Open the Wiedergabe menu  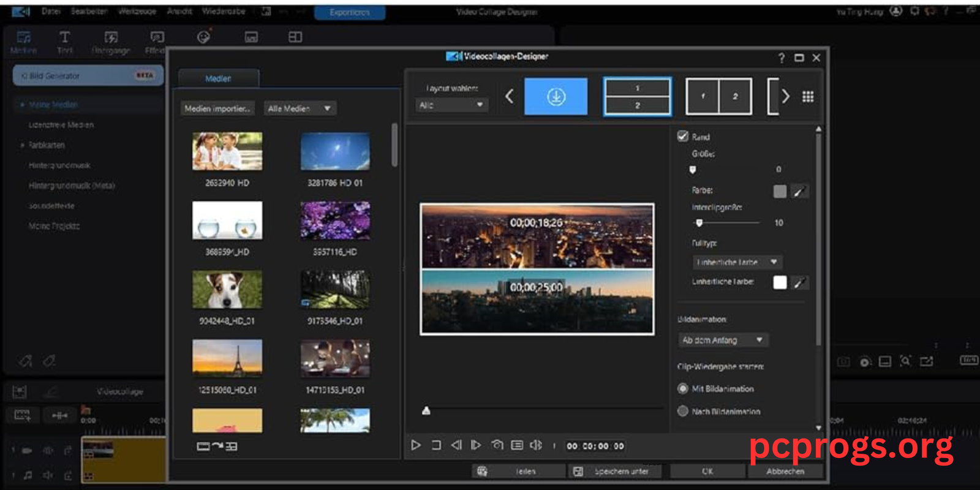pyautogui.click(x=224, y=12)
